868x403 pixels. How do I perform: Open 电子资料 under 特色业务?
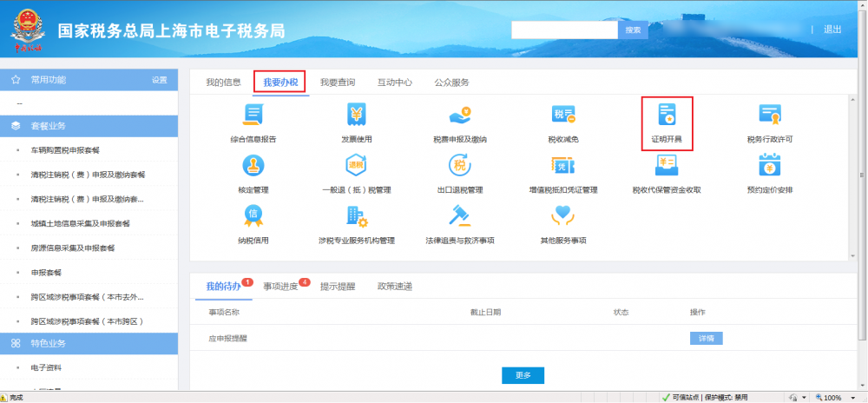[x=46, y=368]
